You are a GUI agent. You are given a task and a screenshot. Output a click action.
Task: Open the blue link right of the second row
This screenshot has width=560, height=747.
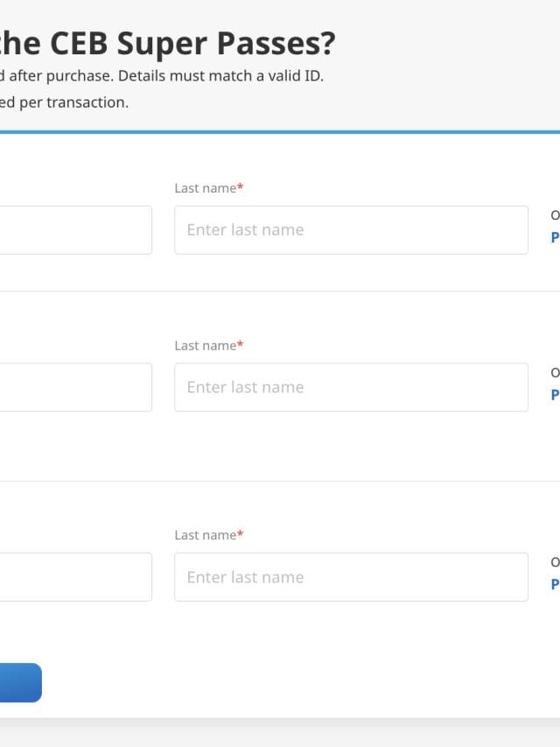[x=555, y=395]
